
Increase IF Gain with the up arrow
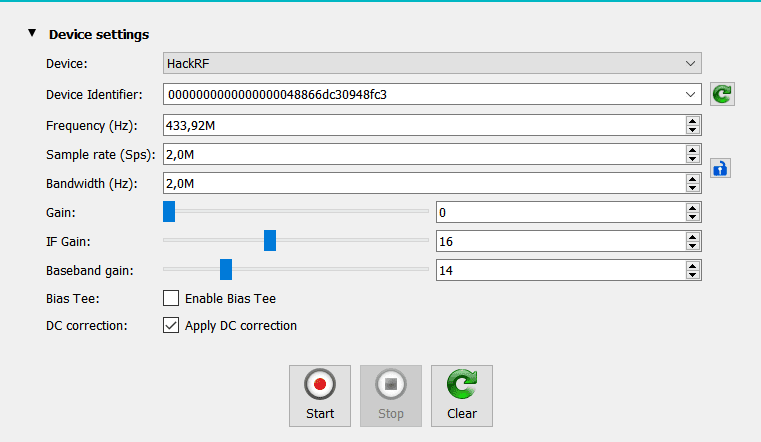(x=693, y=237)
